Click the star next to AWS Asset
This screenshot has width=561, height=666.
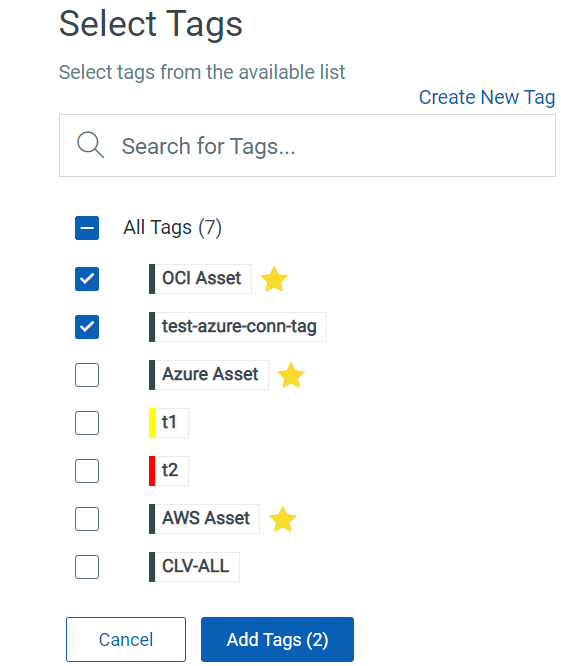(x=282, y=519)
